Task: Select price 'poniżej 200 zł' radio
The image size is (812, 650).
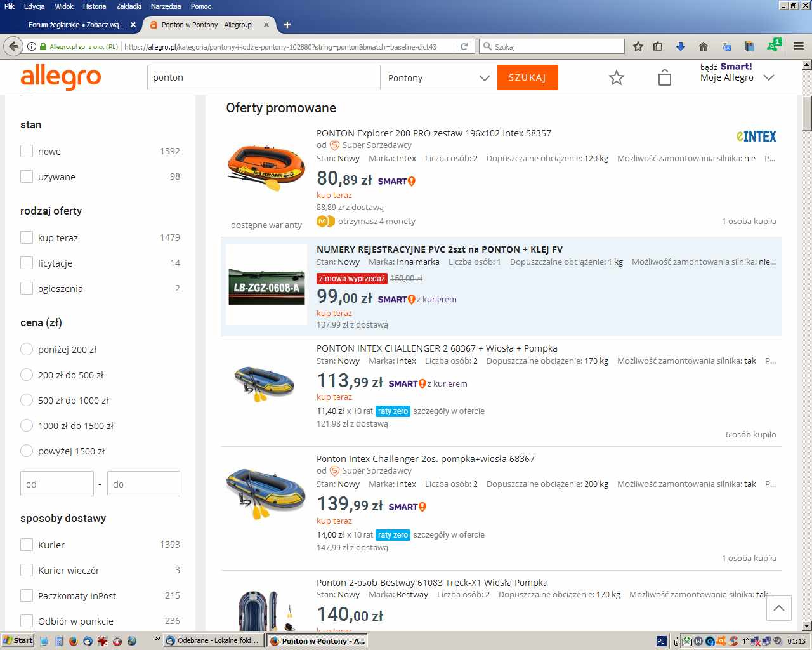Action: [27, 349]
